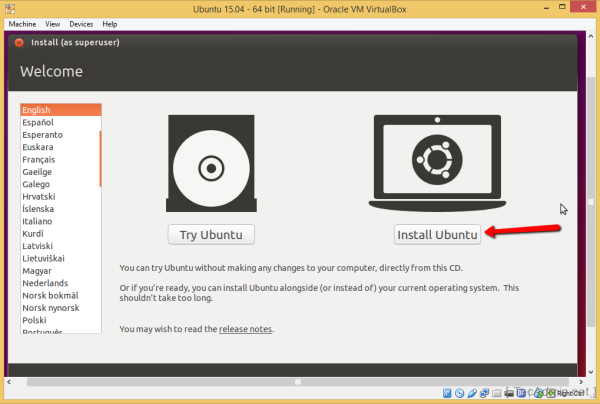The image size is (600, 404).
Task: Choose Français from the language list
Action: click(x=39, y=159)
